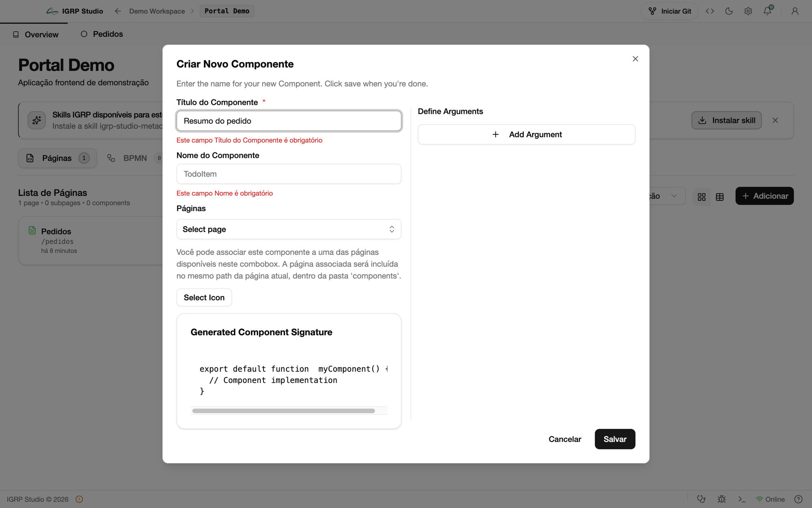The image size is (812, 508).
Task: Close the Criar Novo Componente dialog
Action: pyautogui.click(x=635, y=59)
